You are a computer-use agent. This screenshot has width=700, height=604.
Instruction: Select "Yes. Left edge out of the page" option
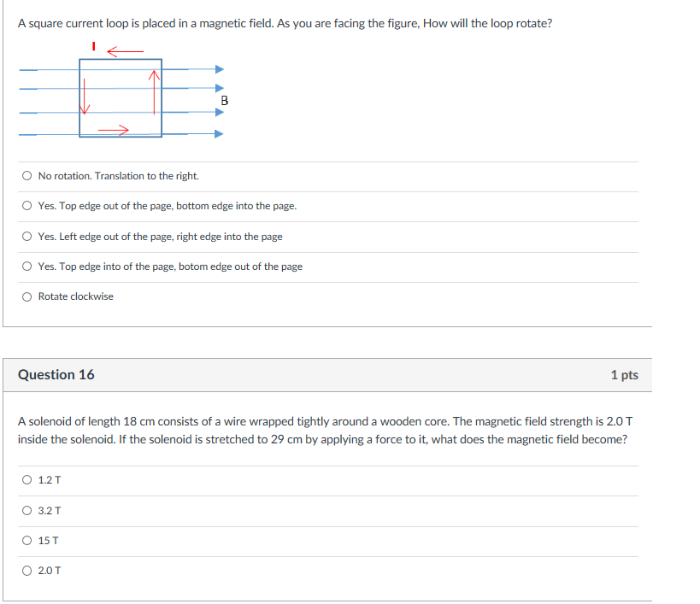[26, 236]
